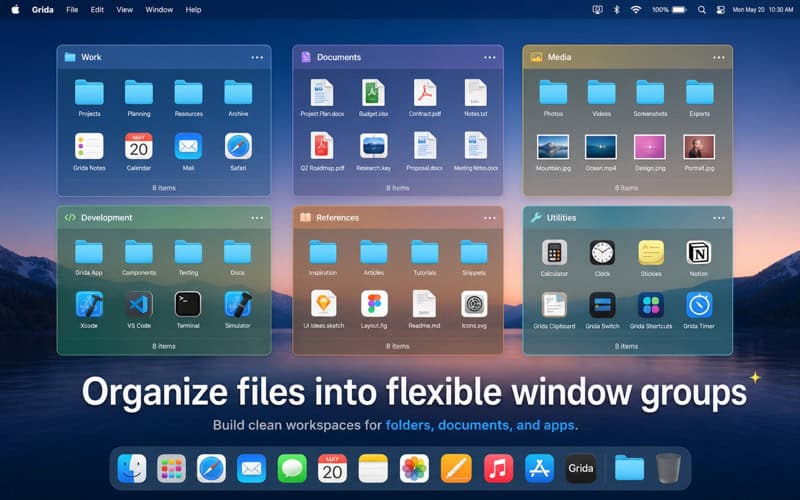
Task: Open the References group more options
Action: point(490,218)
